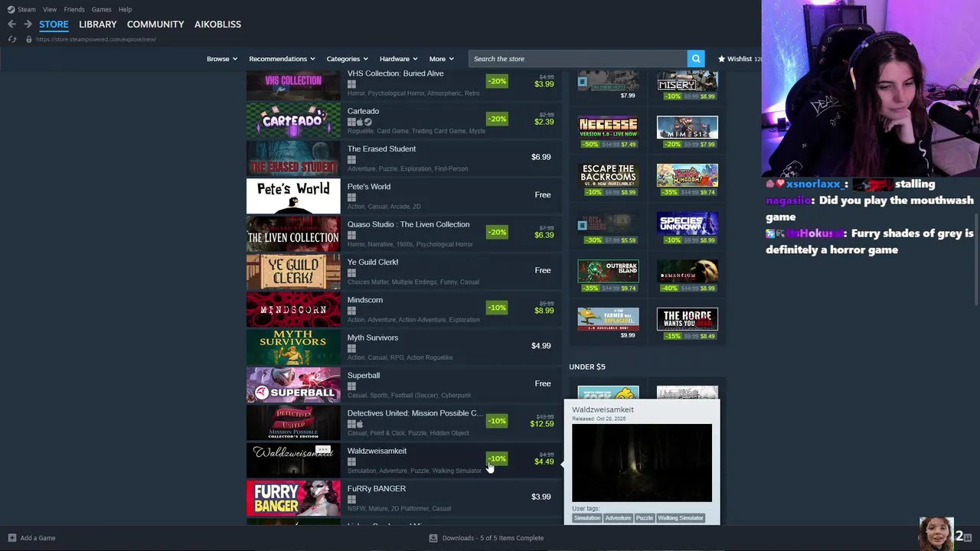Click the Add a Game plus icon

11,538
